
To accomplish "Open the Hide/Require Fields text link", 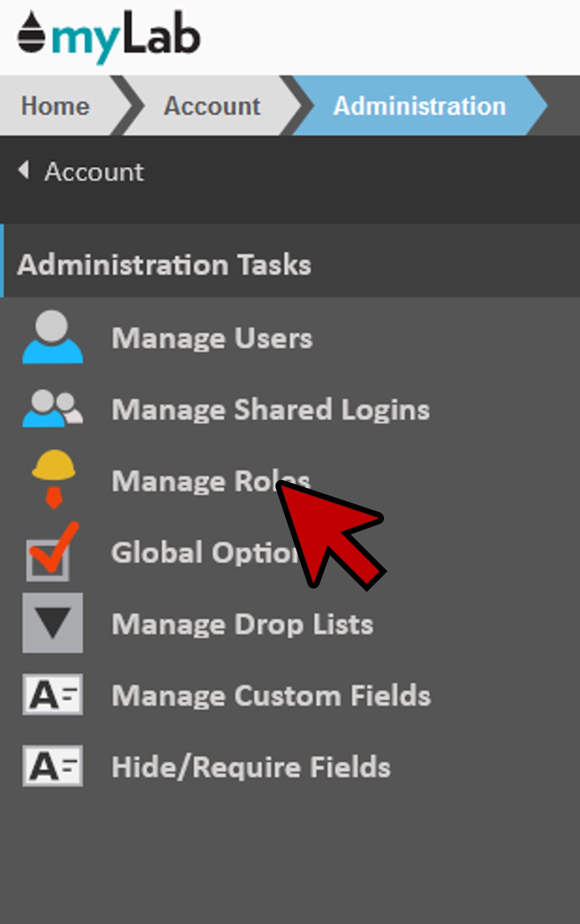I will tap(251, 767).
